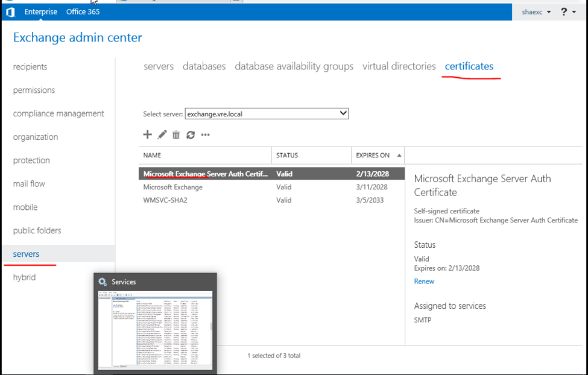Switch to the databases tab
This screenshot has height=375, width=588.
coord(204,66)
